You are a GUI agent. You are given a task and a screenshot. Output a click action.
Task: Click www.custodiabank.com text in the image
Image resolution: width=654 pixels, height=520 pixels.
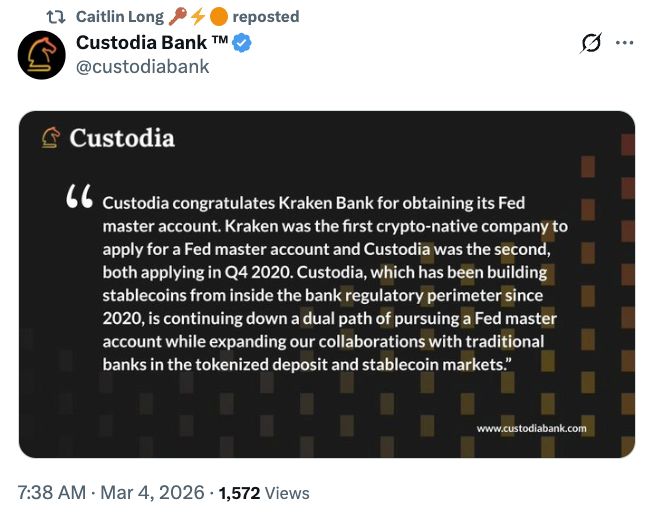(x=531, y=428)
